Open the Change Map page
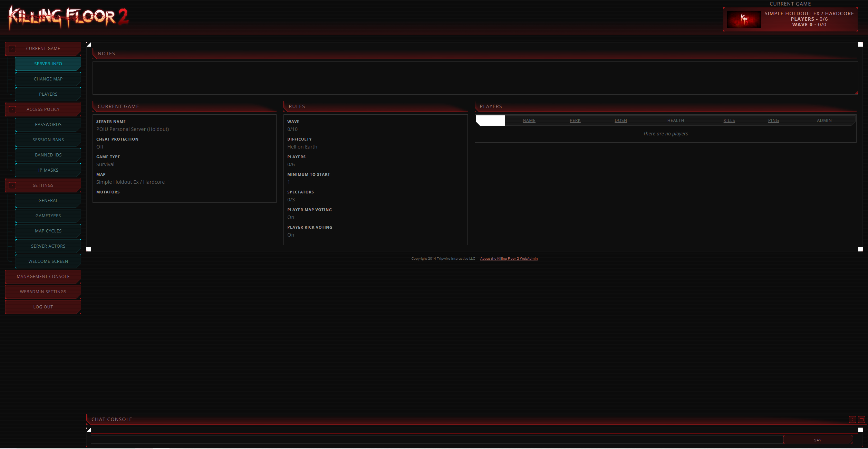 [48, 79]
